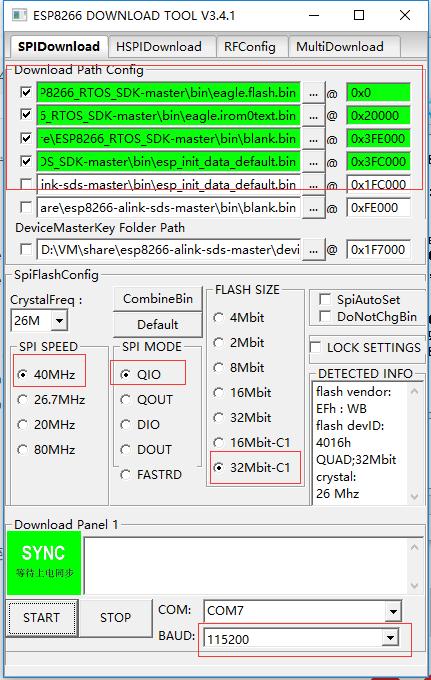Edit the 0x3FC000 address field

point(379,162)
